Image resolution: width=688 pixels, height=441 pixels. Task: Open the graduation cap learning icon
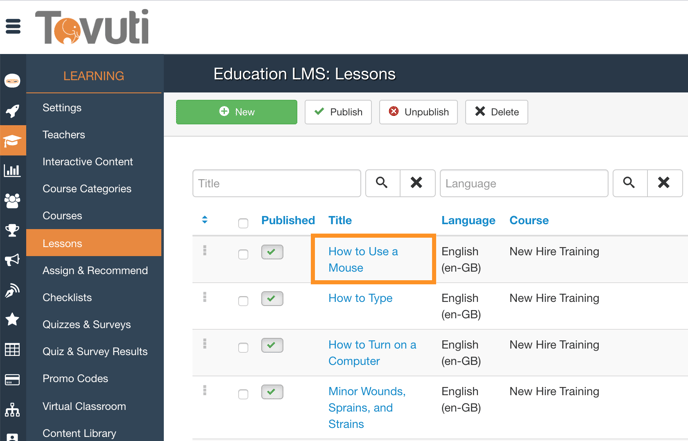click(12, 141)
